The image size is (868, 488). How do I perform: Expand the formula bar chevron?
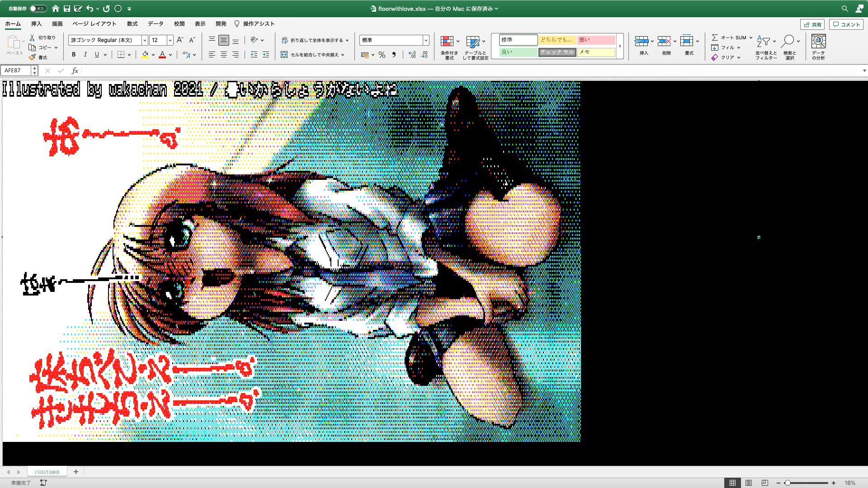click(864, 70)
